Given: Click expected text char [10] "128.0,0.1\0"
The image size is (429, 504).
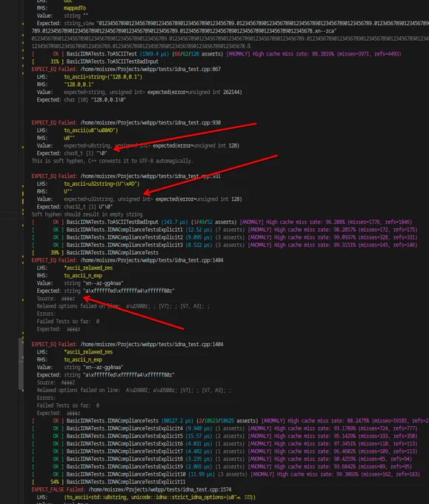Looking at the screenshot, I should pos(95,99).
